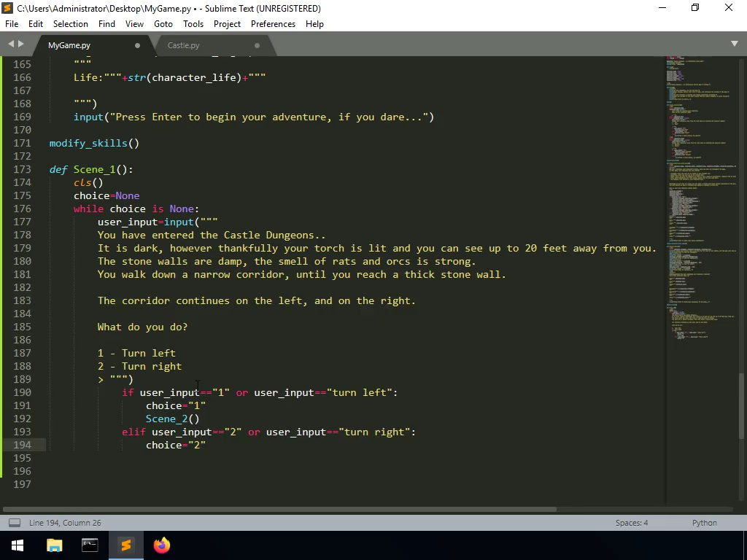This screenshot has width=747, height=560.
Task: Open Command Prompt from taskbar
Action: pos(90,545)
